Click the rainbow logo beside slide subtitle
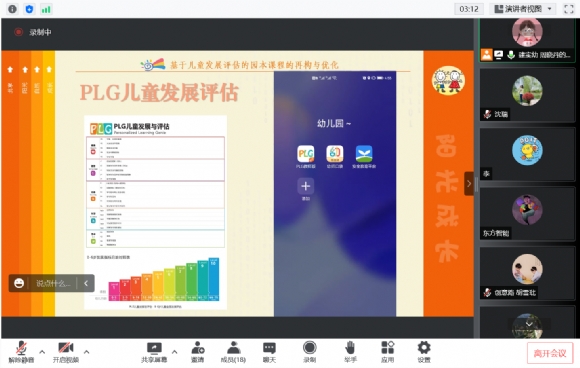580x368 pixels. click(153, 65)
